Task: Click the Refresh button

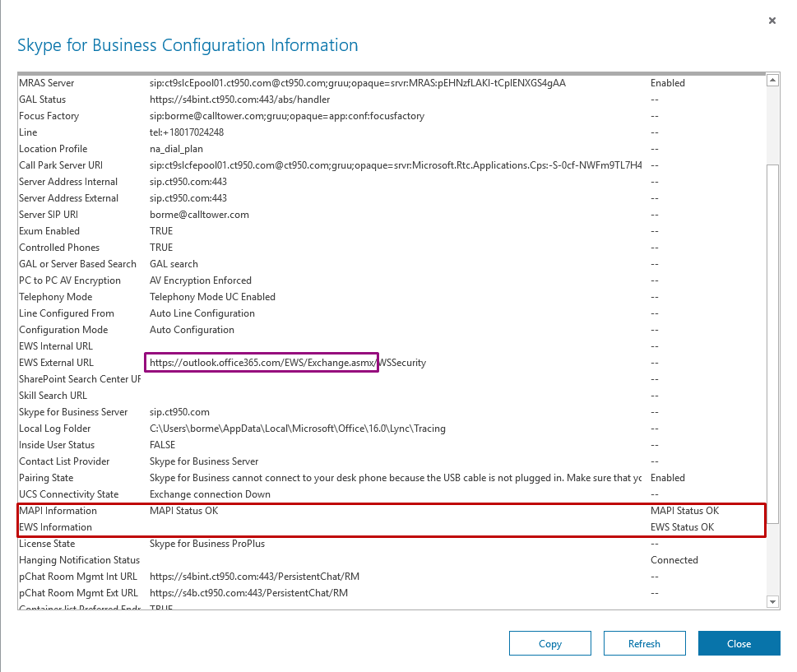Action: [x=645, y=643]
